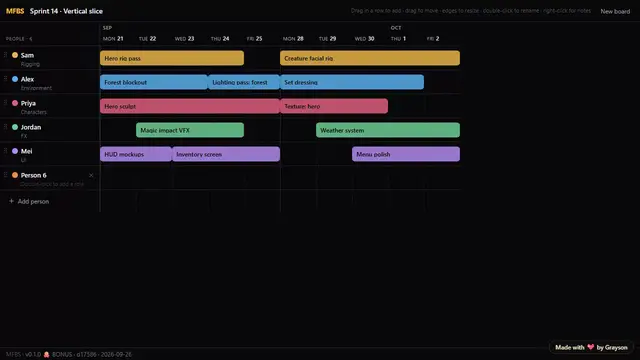Click the name Alex
This screenshot has width=640, height=360.
tap(27, 79)
